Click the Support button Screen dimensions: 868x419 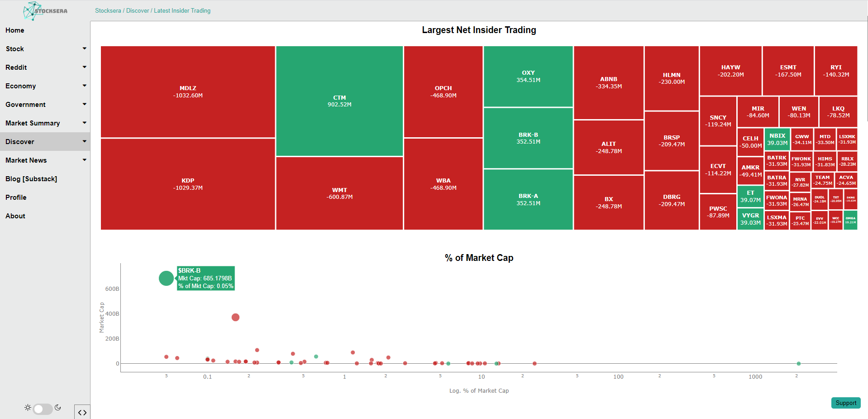coord(846,403)
